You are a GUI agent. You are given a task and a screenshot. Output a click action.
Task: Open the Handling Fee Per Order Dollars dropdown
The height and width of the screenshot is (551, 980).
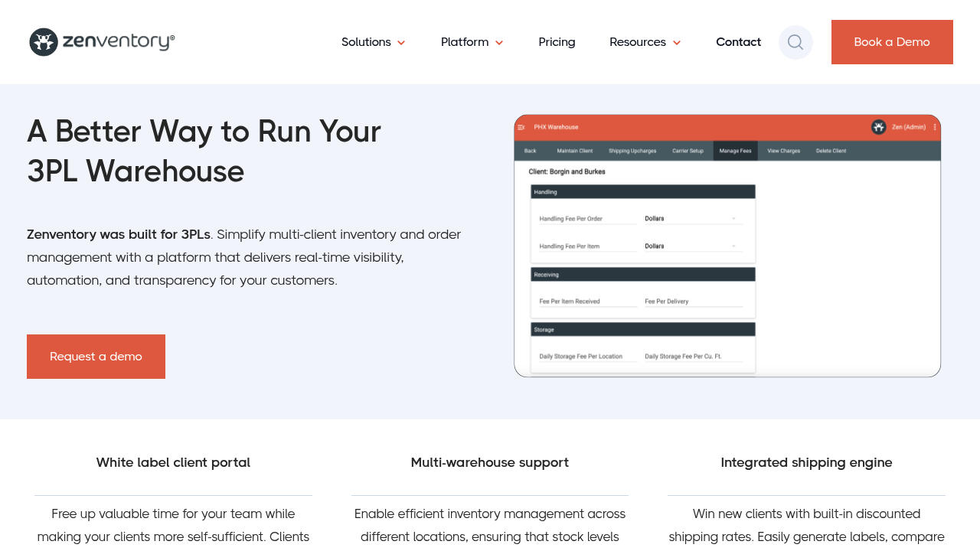coord(691,219)
